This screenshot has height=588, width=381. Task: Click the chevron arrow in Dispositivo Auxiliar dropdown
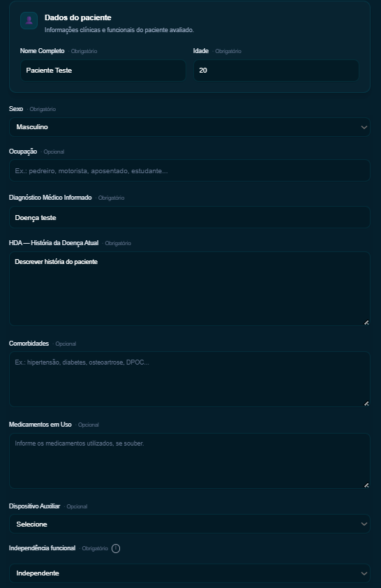pos(364,524)
